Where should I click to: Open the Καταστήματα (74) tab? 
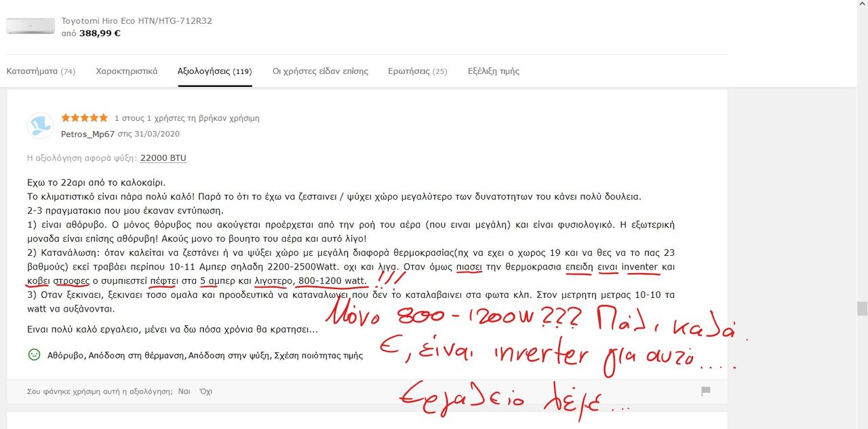(x=41, y=71)
